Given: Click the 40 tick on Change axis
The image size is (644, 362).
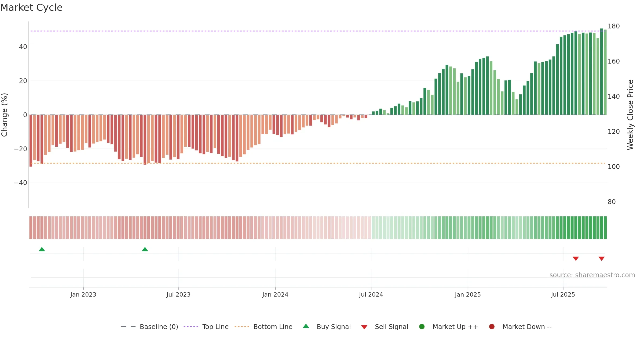Looking at the screenshot, I should pyautogui.click(x=23, y=47).
